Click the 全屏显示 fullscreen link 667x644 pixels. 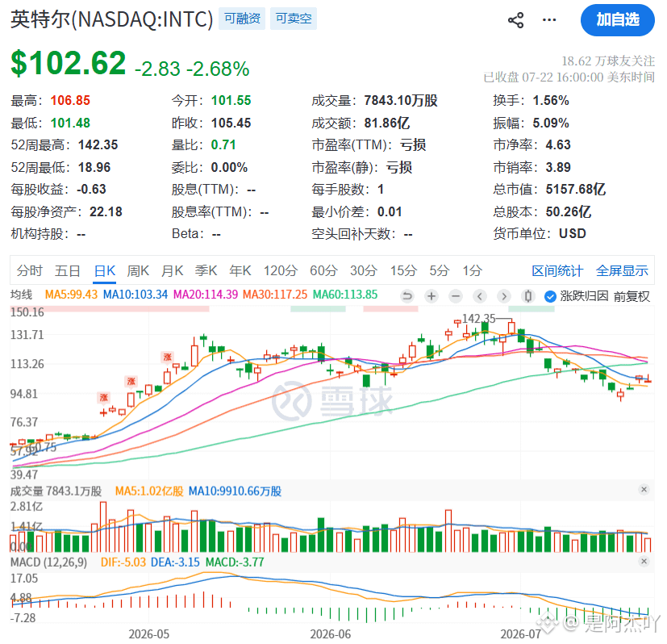[x=622, y=270]
